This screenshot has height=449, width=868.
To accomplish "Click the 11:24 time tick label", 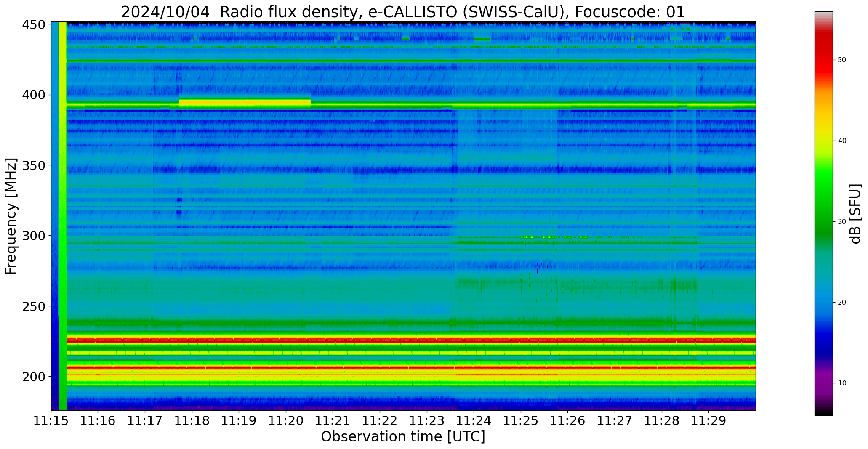I will pos(474,420).
